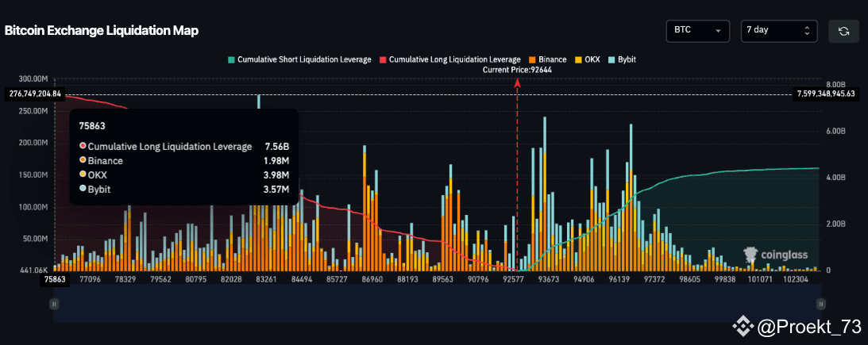Screen dimensions: 868x345
Task: Click the Bitcoin Exchange Liquidation Map title
Action: click(x=102, y=31)
